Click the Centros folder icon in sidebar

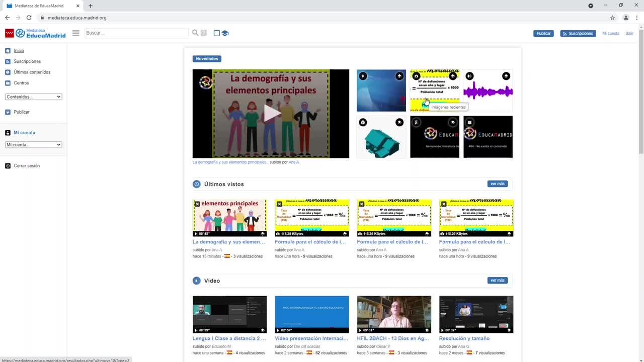point(8,83)
